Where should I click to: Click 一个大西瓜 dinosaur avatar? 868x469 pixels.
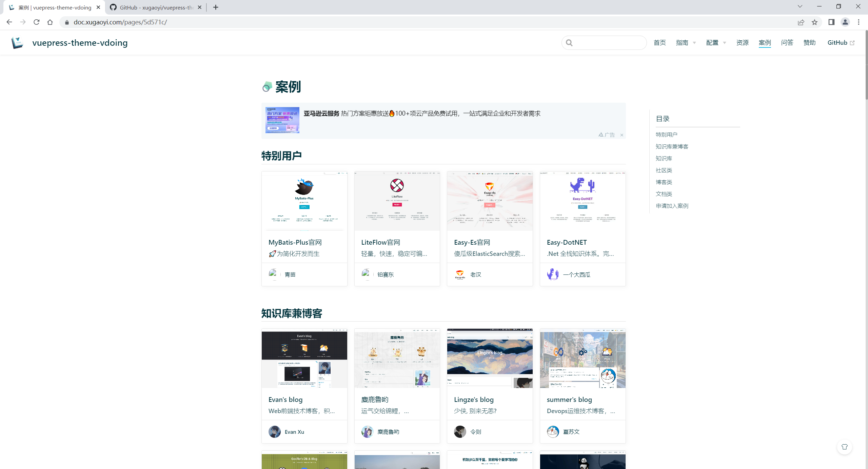(553, 274)
